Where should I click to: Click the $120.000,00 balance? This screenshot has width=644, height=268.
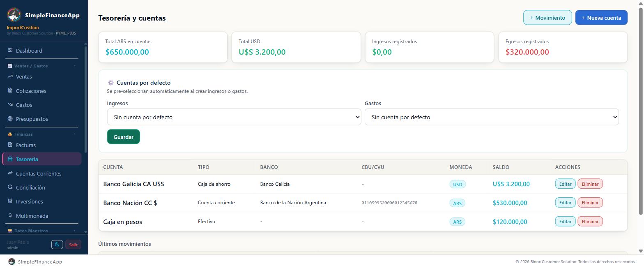click(510, 222)
